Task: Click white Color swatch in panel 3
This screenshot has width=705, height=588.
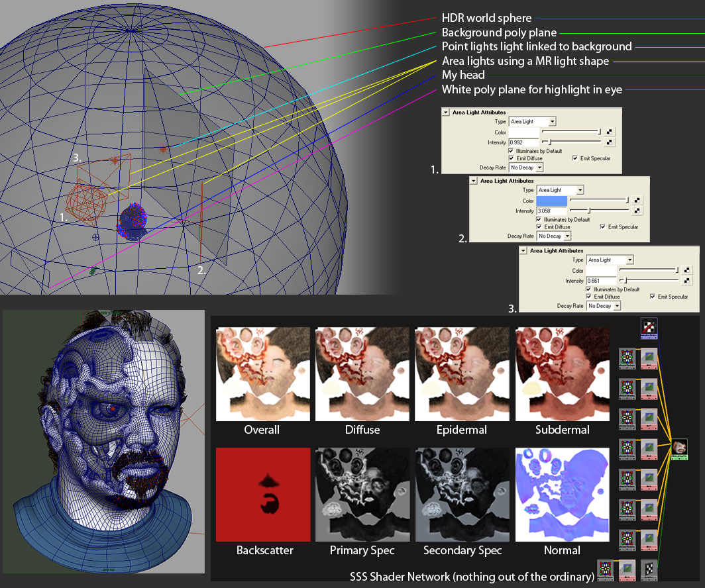Action: [x=601, y=270]
